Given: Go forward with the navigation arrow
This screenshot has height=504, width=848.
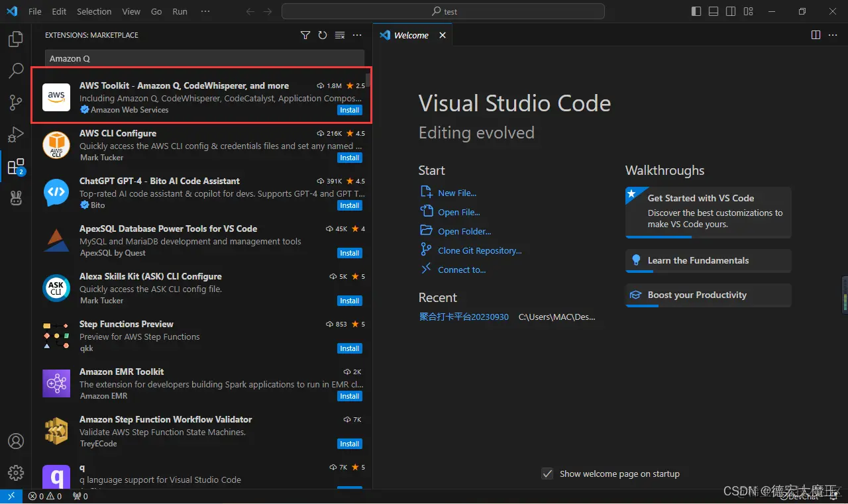Looking at the screenshot, I should click(x=267, y=11).
